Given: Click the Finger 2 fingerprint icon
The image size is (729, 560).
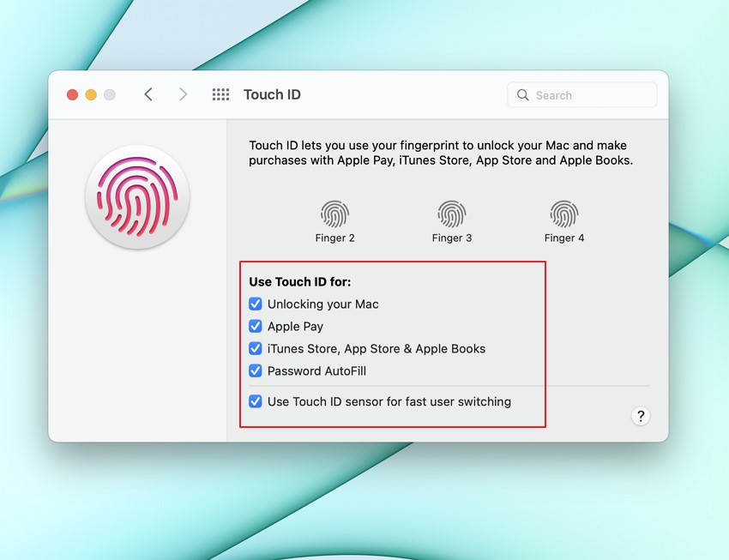Looking at the screenshot, I should pyautogui.click(x=335, y=213).
